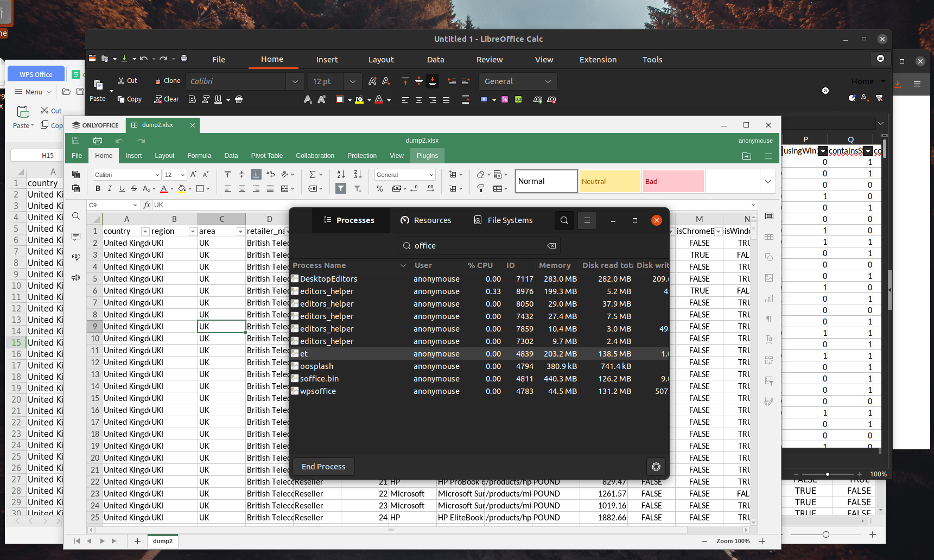Open the Plugins tab in ONLYOFFICE
Image resolution: width=934 pixels, height=560 pixels.
pyautogui.click(x=428, y=156)
